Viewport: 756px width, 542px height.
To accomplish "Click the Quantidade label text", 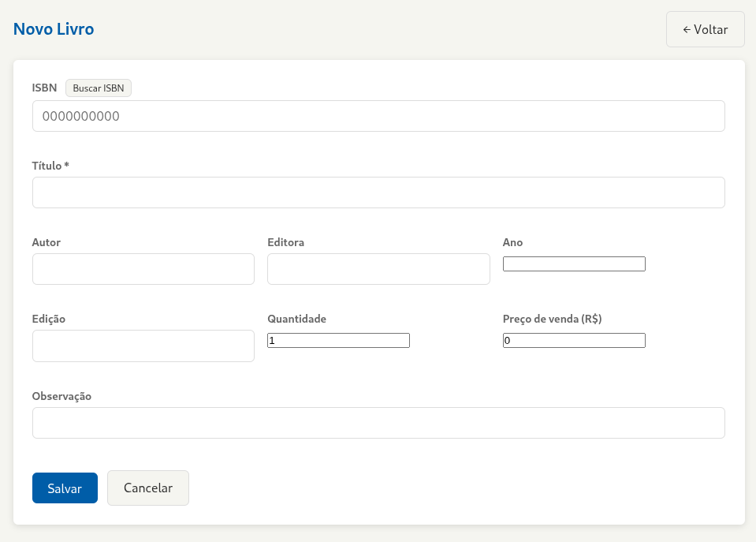I will coord(296,319).
